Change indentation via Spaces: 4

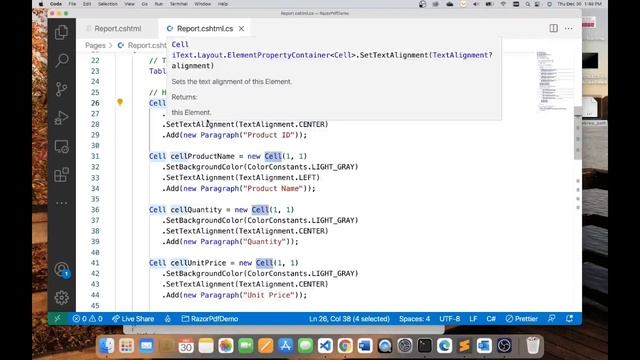414,319
